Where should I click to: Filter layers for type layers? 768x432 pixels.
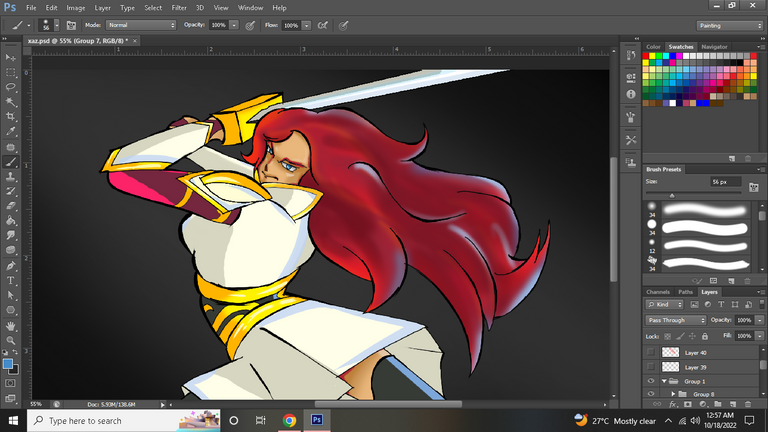coord(721,305)
